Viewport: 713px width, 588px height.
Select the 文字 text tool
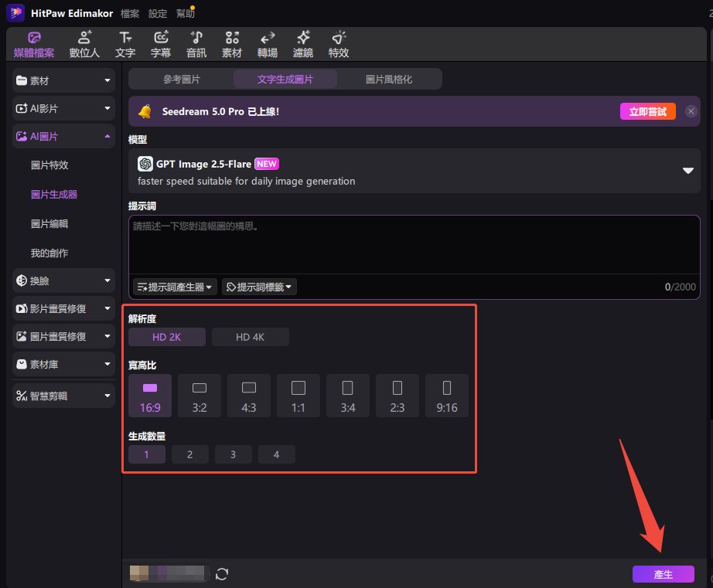tap(125, 45)
